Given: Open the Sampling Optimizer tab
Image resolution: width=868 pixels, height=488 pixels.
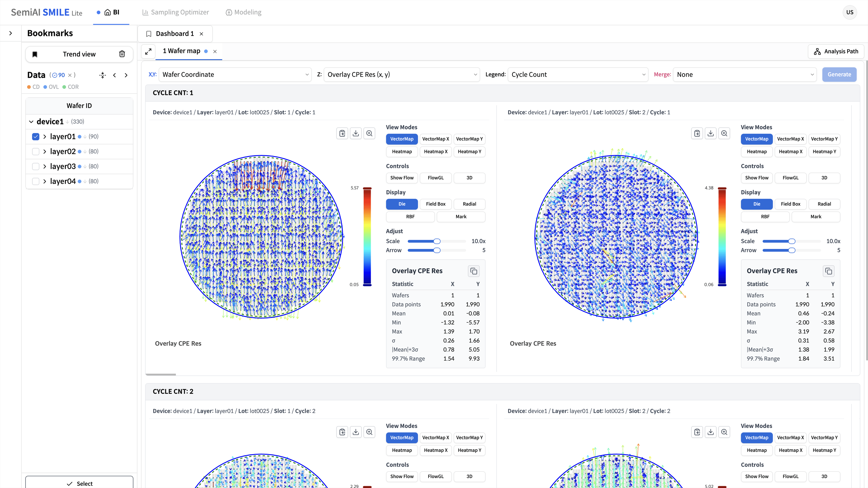Looking at the screenshot, I should click(176, 12).
